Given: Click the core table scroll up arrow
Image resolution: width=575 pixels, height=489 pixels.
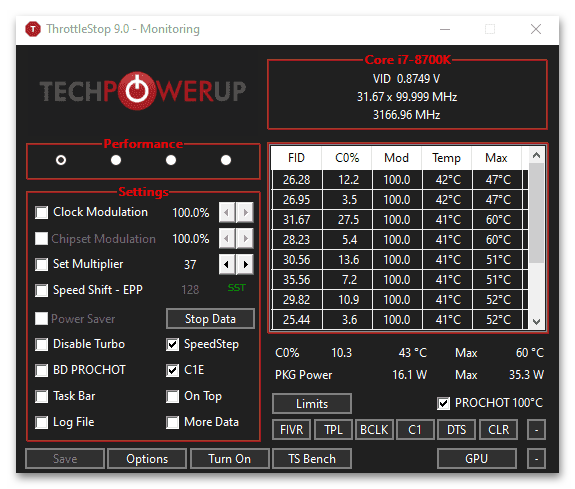Looking at the screenshot, I should click(x=536, y=155).
